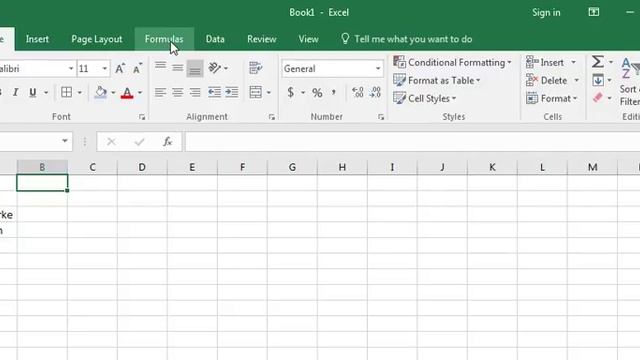The height and width of the screenshot is (360, 640).
Task: Select Top Align
Action: point(160,67)
